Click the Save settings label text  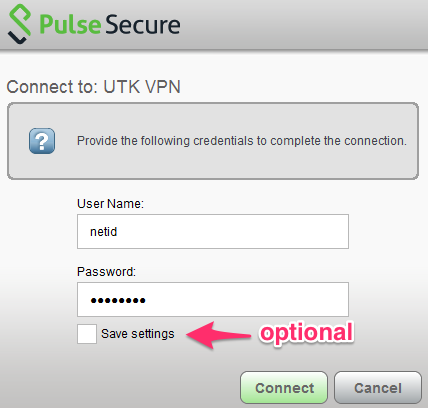click(x=138, y=334)
